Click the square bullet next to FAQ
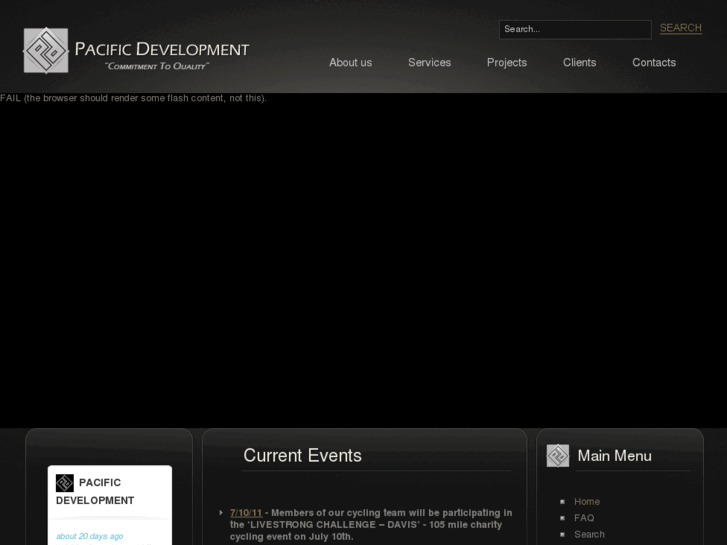 point(562,518)
